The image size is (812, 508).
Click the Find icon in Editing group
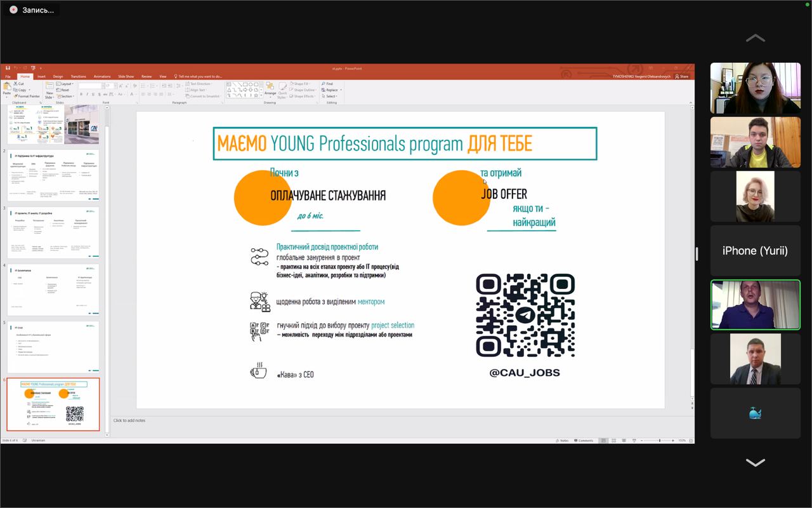point(327,84)
